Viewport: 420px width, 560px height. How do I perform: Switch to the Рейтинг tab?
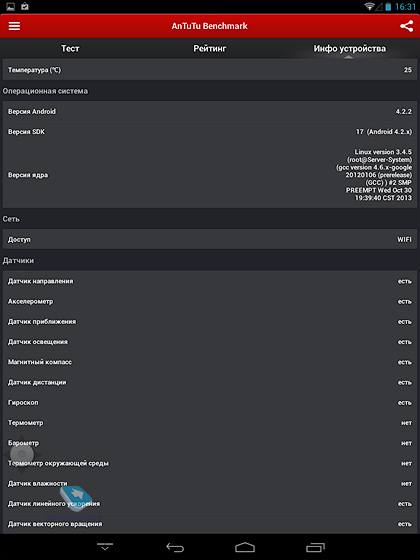[x=210, y=48]
